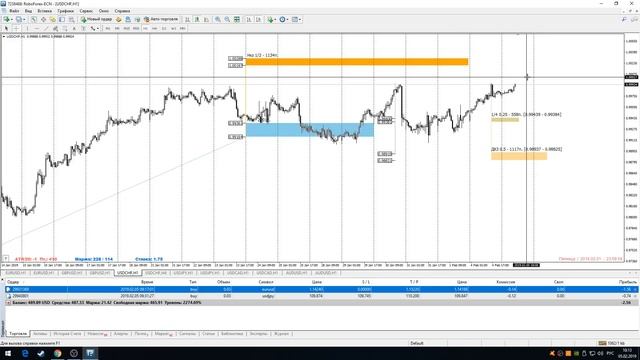Sort orders by the Символ column
The width and height of the screenshot is (640, 360).
pyautogui.click(x=266, y=282)
